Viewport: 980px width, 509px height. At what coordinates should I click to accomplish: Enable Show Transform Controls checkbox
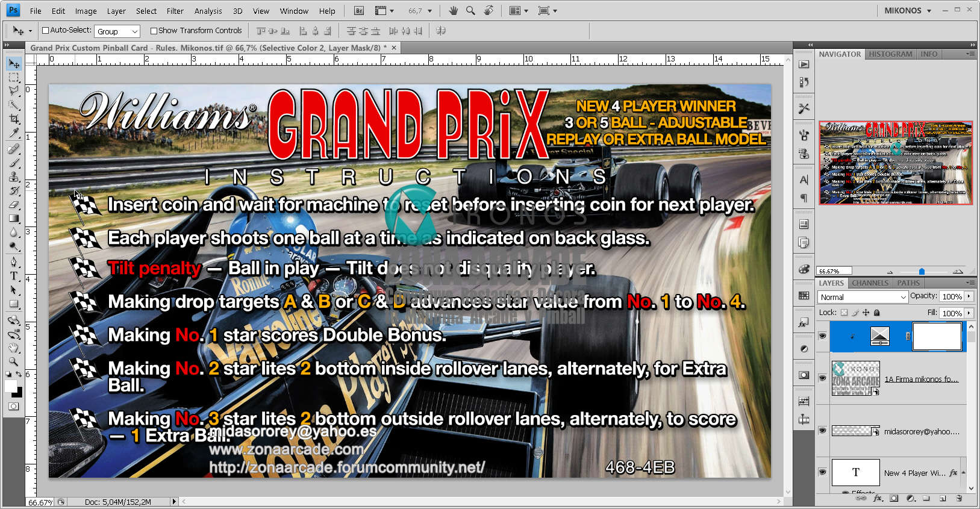pos(154,31)
